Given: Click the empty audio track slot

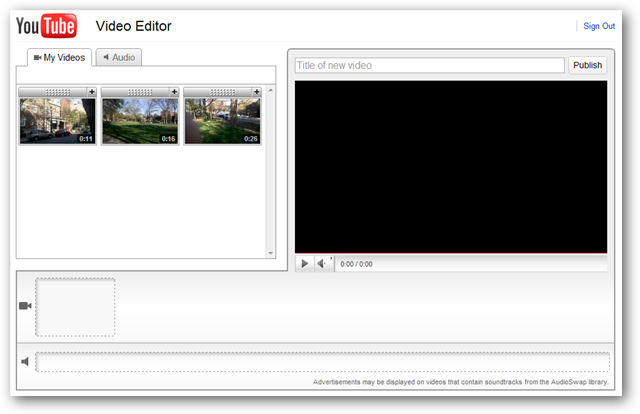Looking at the screenshot, I should (322, 362).
